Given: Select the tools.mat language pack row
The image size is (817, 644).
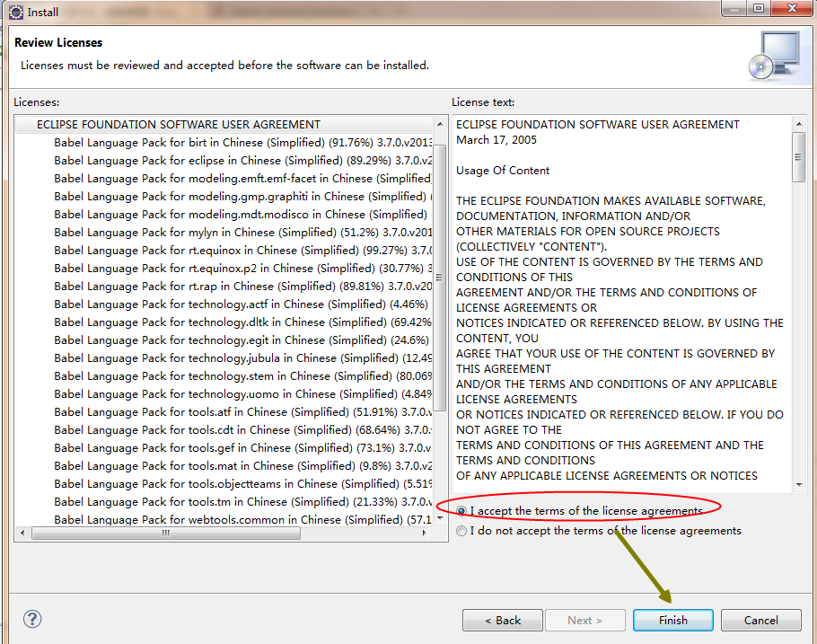Looking at the screenshot, I should pos(242,466).
